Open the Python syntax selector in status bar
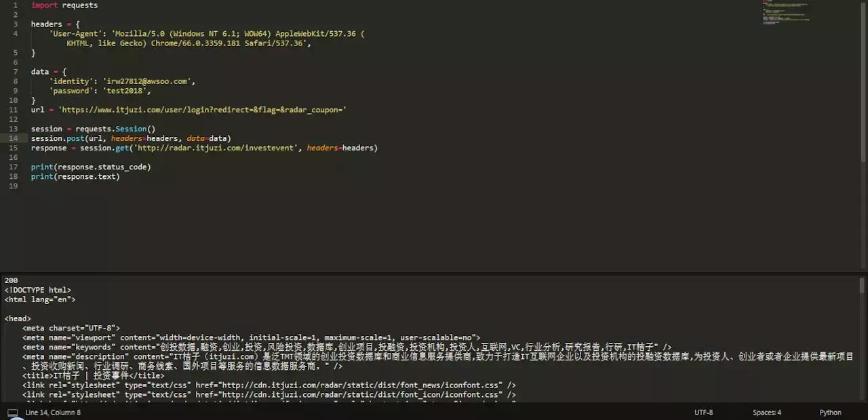Image resolution: width=868 pixels, height=420 pixels. [x=830, y=412]
